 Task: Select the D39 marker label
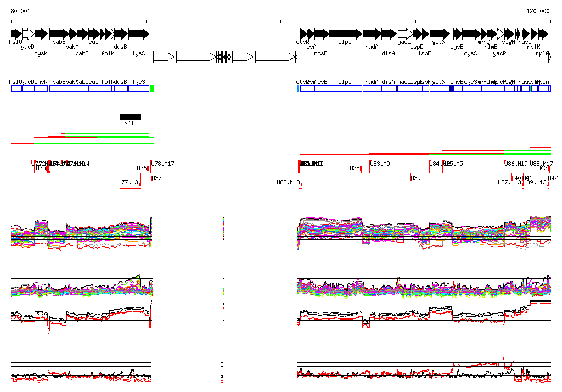416,178
